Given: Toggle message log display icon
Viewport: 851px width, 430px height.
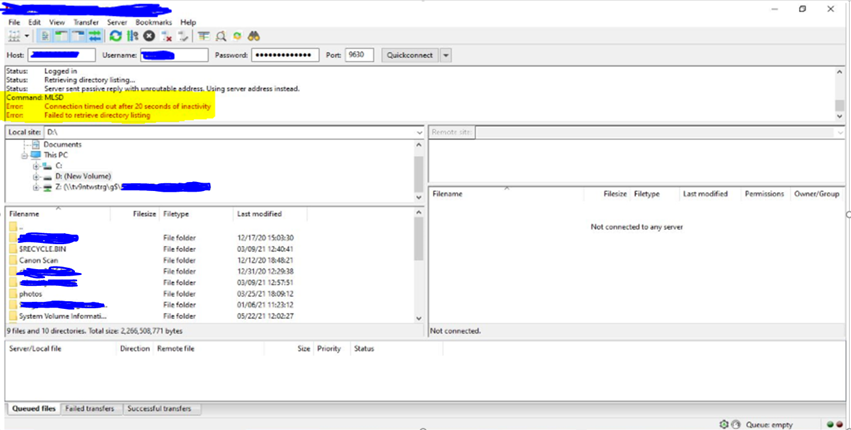Looking at the screenshot, I should (x=44, y=36).
